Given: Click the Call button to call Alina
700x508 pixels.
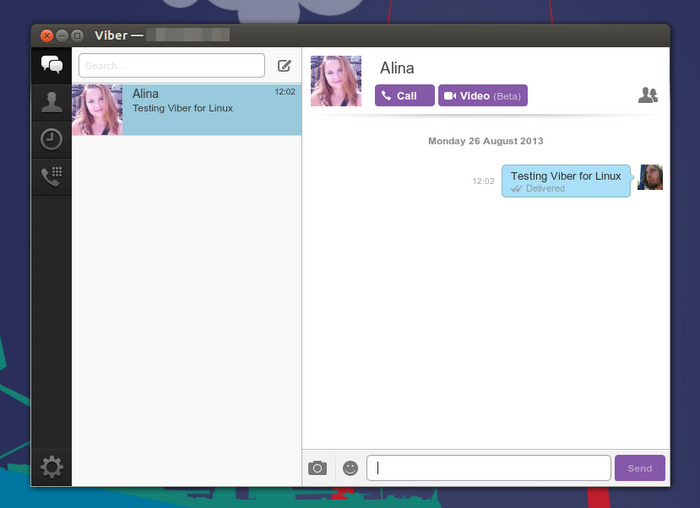Looking at the screenshot, I should pos(404,96).
